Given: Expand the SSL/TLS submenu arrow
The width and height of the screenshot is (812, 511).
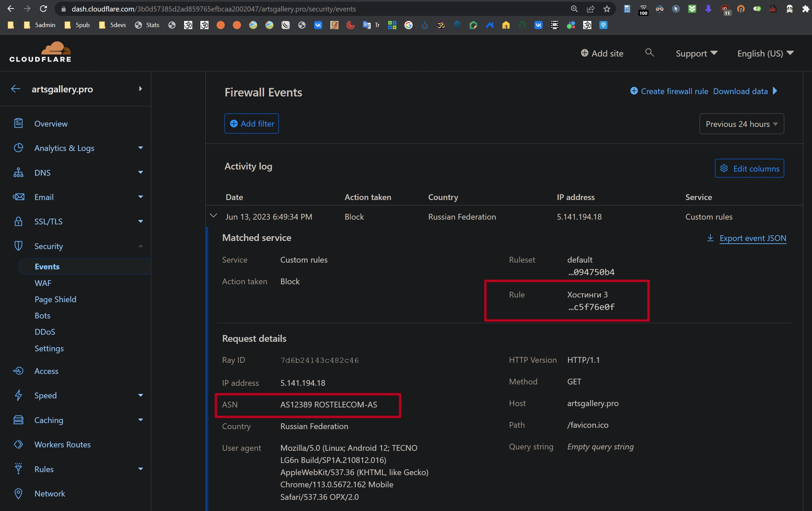Looking at the screenshot, I should point(140,221).
